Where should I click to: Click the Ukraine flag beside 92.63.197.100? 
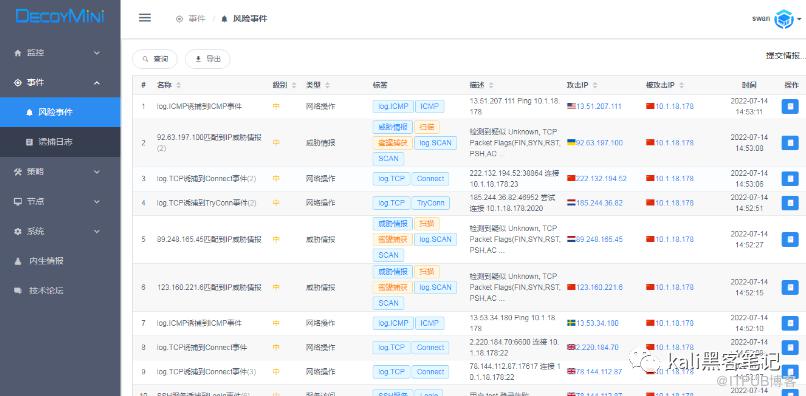571,142
